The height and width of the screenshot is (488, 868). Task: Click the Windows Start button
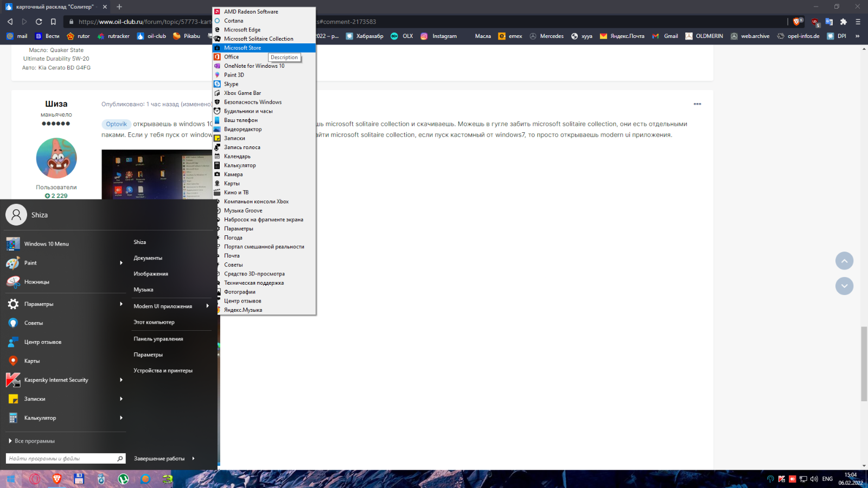10,479
